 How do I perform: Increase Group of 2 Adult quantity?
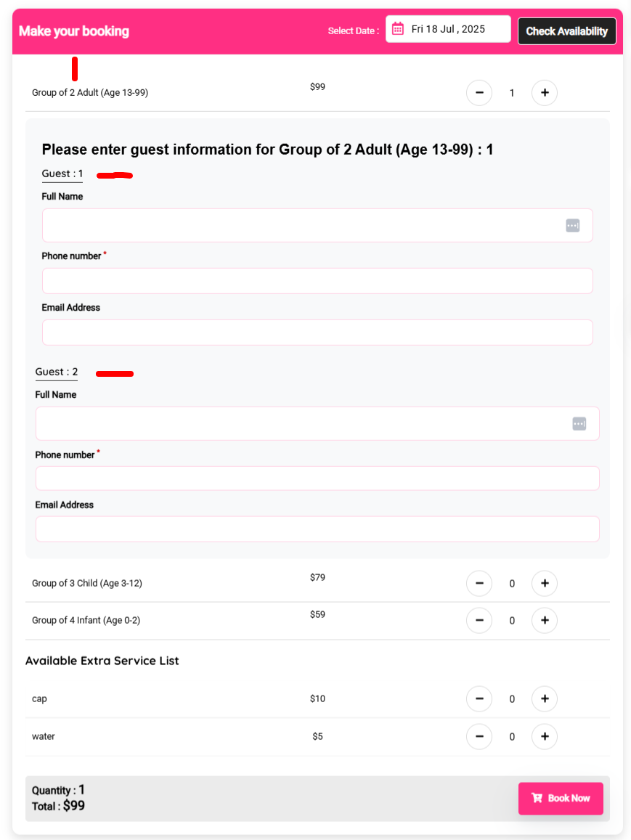pos(544,93)
